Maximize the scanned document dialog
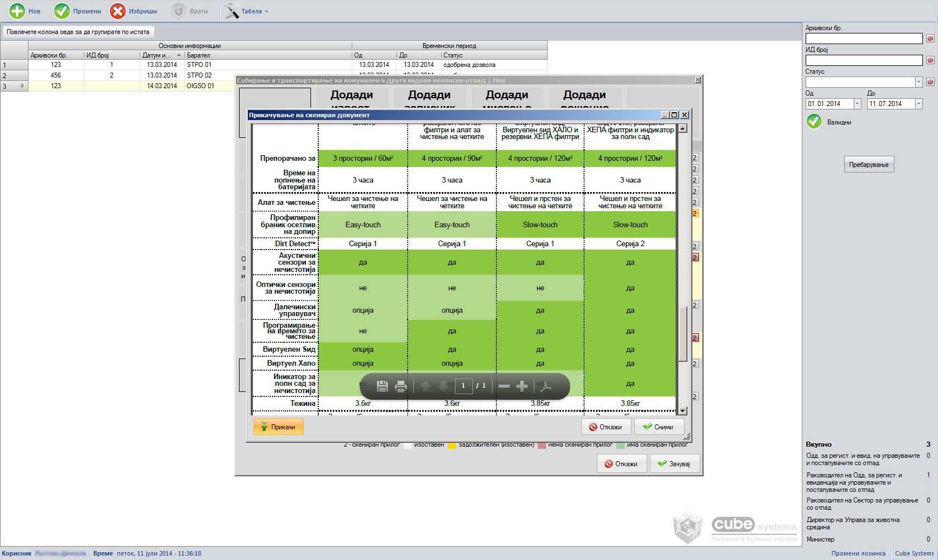The image size is (938, 560). (674, 115)
